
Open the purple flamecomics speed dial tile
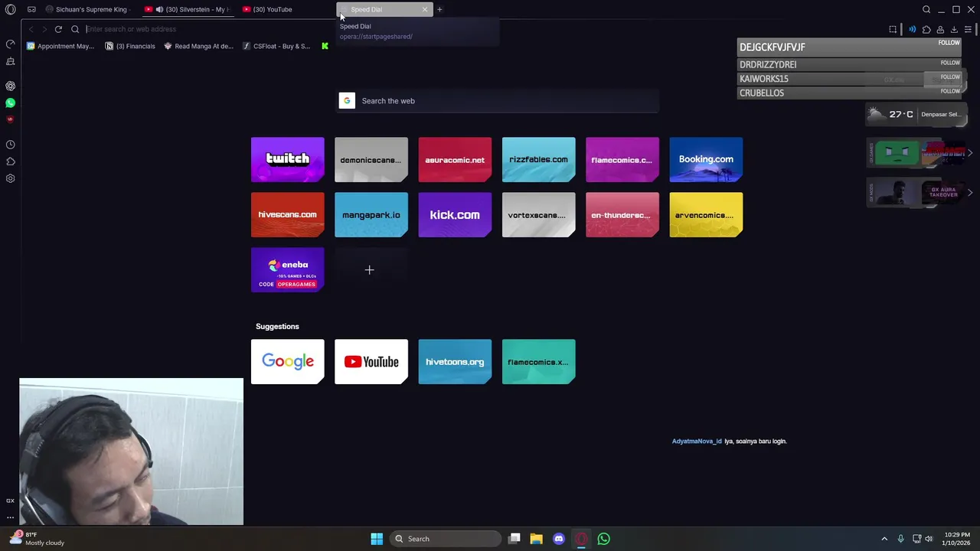tap(622, 160)
